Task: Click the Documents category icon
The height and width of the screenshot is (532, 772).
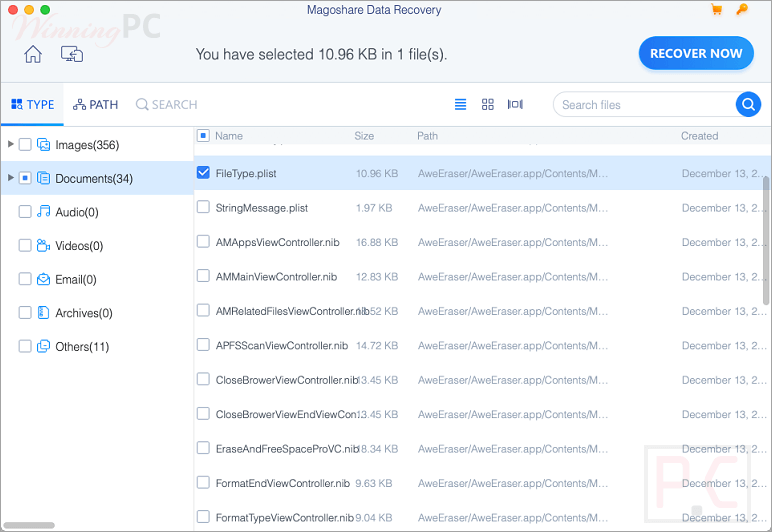Action: [x=44, y=178]
